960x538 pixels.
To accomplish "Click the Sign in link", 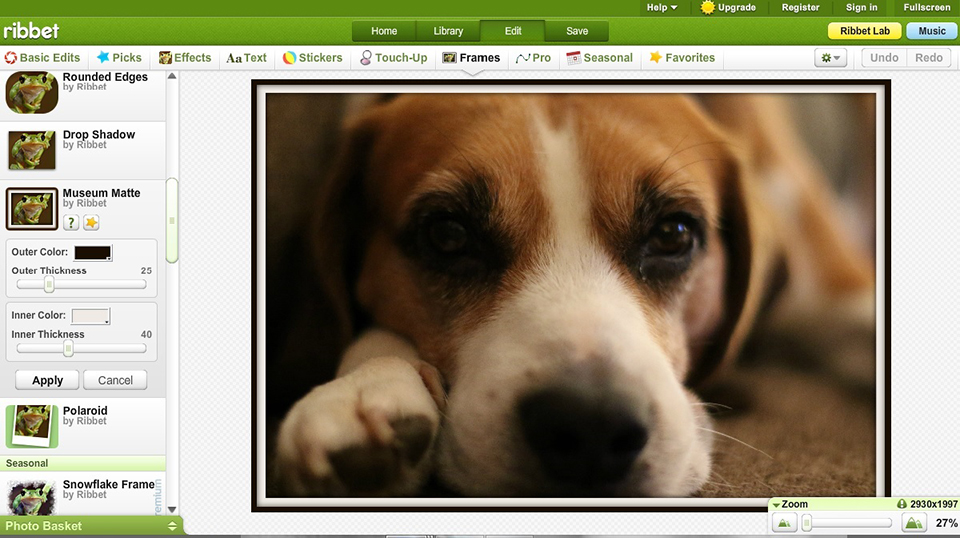I will pyautogui.click(x=861, y=7).
